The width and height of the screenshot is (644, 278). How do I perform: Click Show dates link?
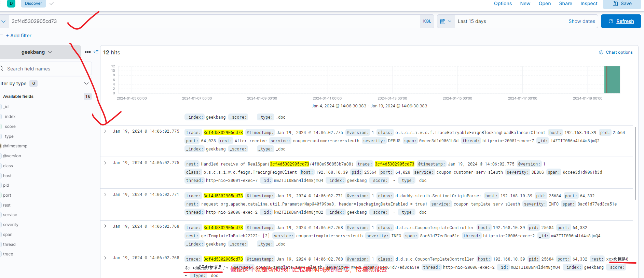581,21
